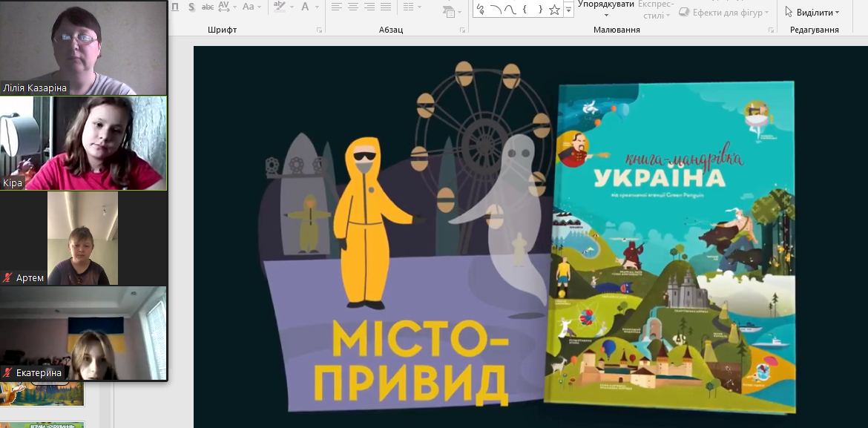The width and height of the screenshot is (868, 428).
Task: Open the Упорядкувати arrange menu
Action: pyautogui.click(x=605, y=9)
